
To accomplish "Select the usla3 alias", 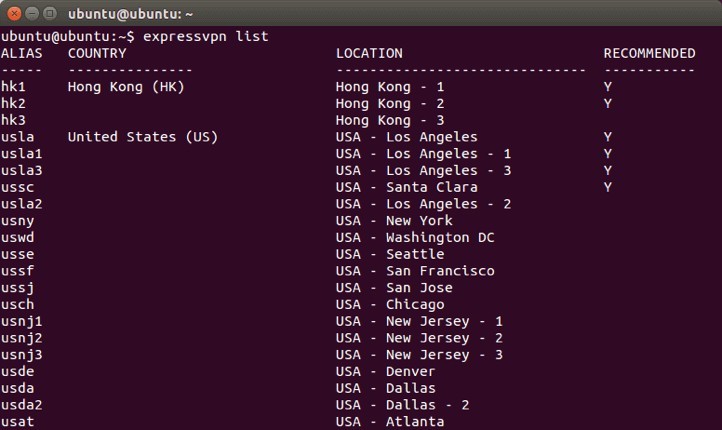I will (22, 171).
